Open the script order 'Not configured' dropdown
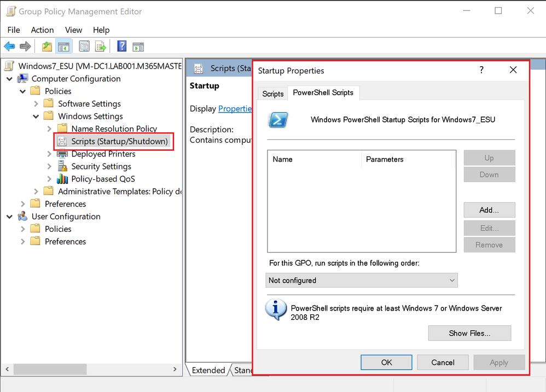 pos(362,280)
